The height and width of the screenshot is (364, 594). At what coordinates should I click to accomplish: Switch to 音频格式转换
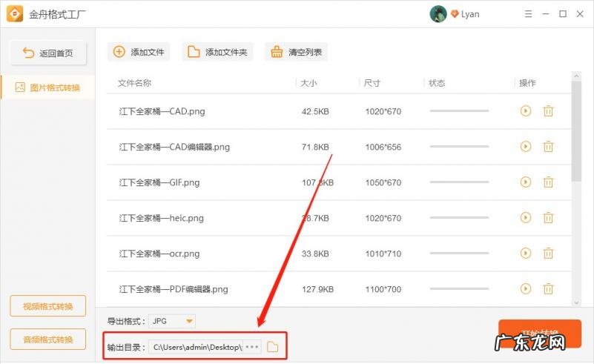48,339
